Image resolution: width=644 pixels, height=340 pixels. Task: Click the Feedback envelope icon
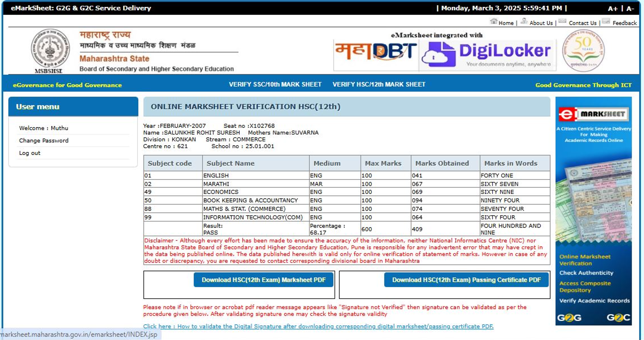click(606, 21)
